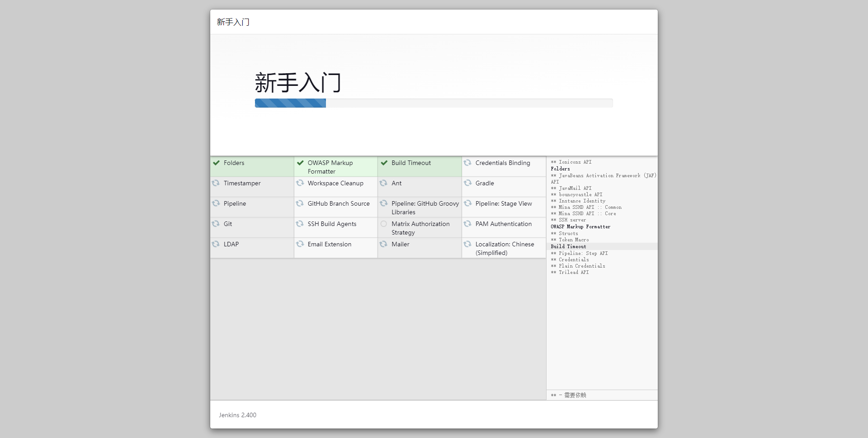868x438 pixels.
Task: Select the Email Extension plugin name
Action: click(x=330, y=244)
